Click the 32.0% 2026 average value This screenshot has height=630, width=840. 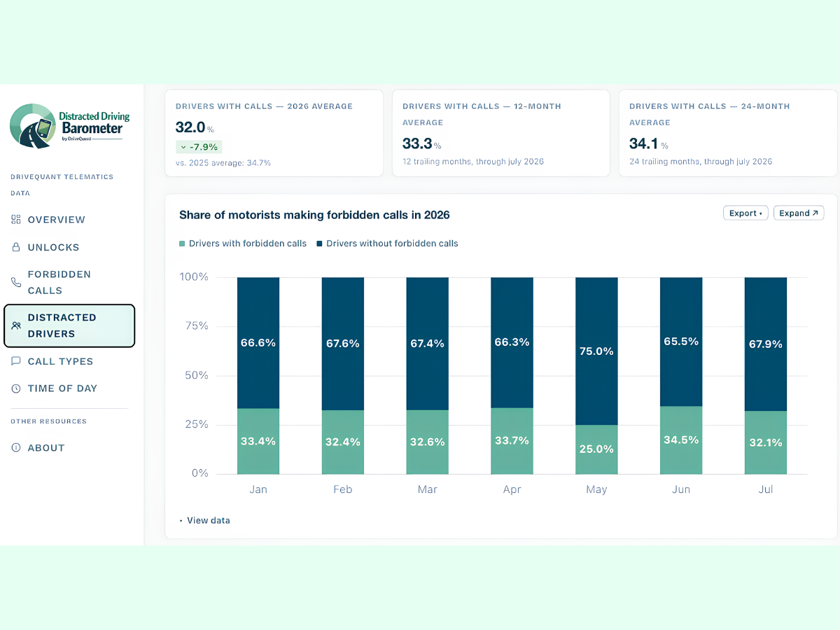coord(195,127)
